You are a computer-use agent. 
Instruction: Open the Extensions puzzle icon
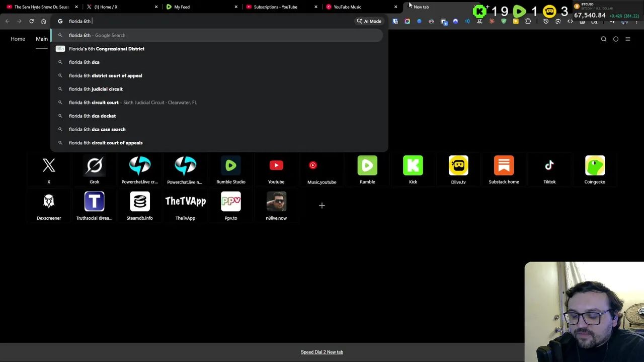click(x=528, y=21)
